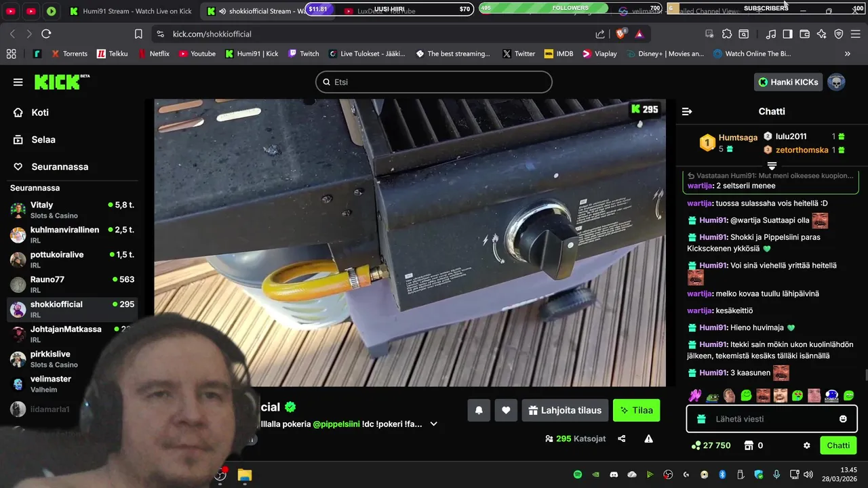Open the playlist music note icon

click(x=771, y=34)
